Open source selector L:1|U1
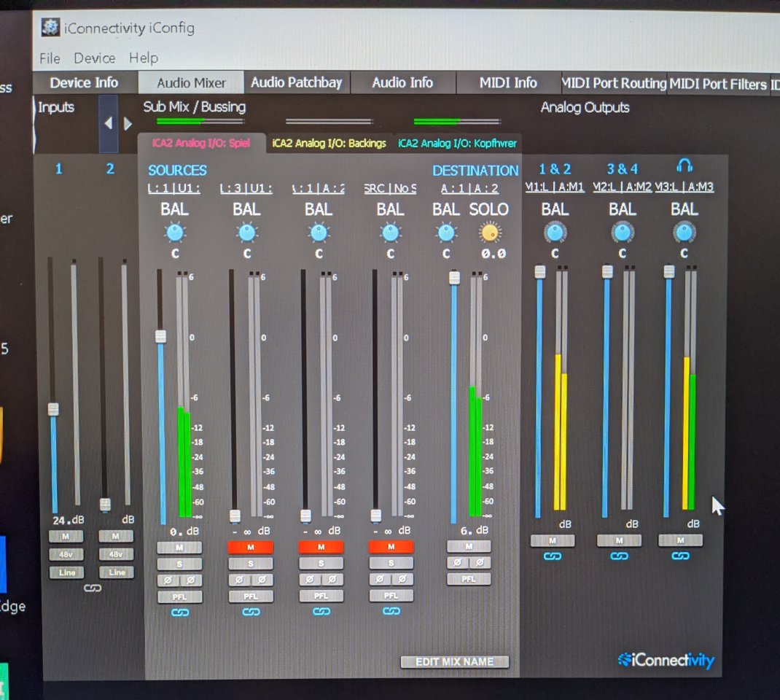 pos(174,189)
